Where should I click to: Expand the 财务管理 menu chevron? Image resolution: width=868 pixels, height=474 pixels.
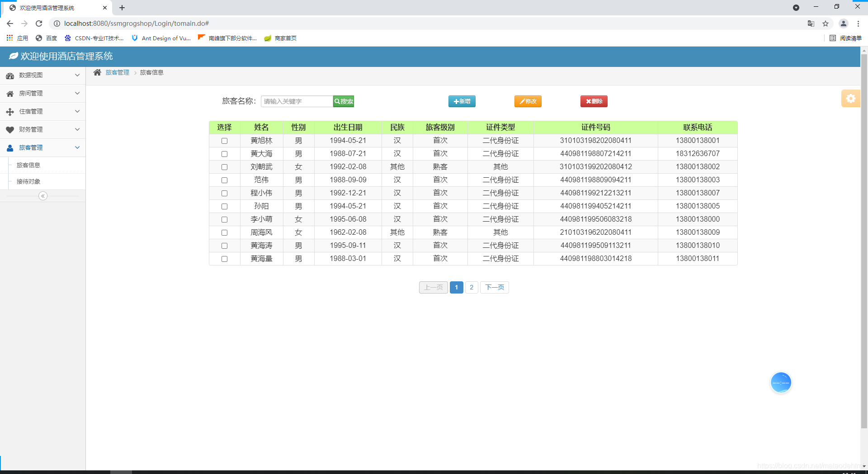[x=77, y=129]
